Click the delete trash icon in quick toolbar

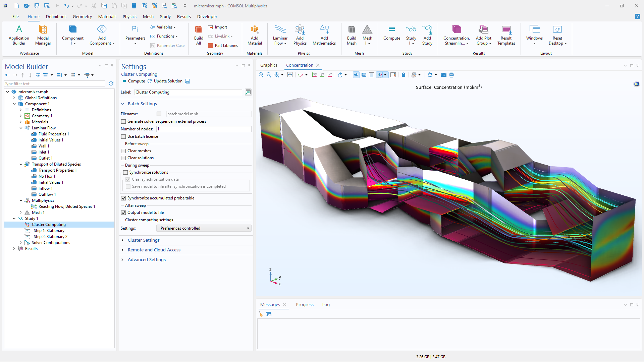(x=134, y=6)
